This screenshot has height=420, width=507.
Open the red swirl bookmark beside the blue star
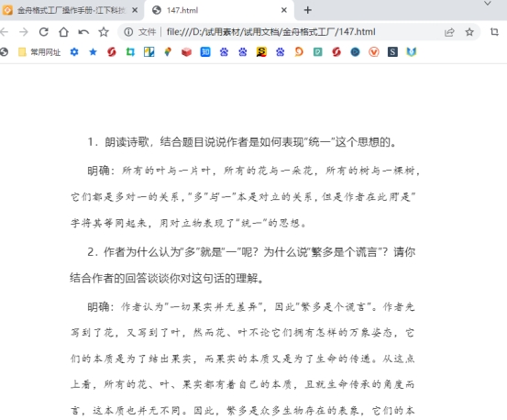pos(112,51)
